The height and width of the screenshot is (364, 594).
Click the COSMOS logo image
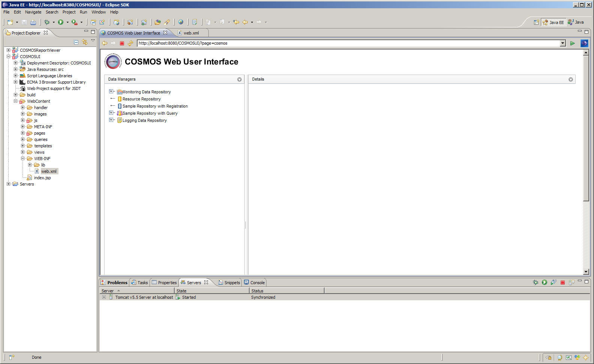coord(113,61)
